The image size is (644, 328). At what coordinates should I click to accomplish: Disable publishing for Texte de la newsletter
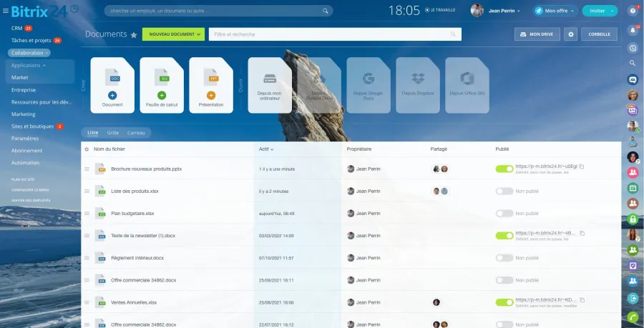point(504,236)
